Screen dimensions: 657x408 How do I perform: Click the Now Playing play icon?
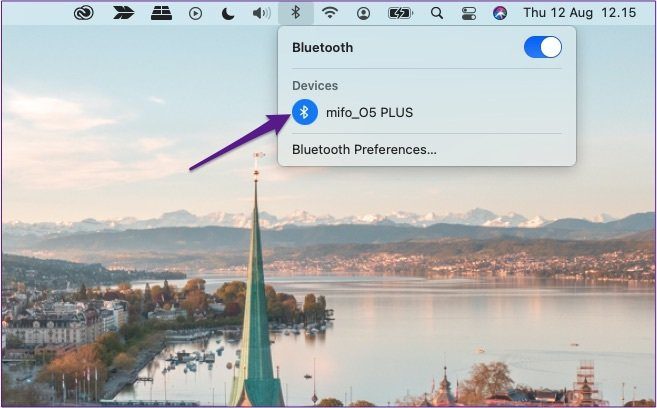tap(195, 13)
